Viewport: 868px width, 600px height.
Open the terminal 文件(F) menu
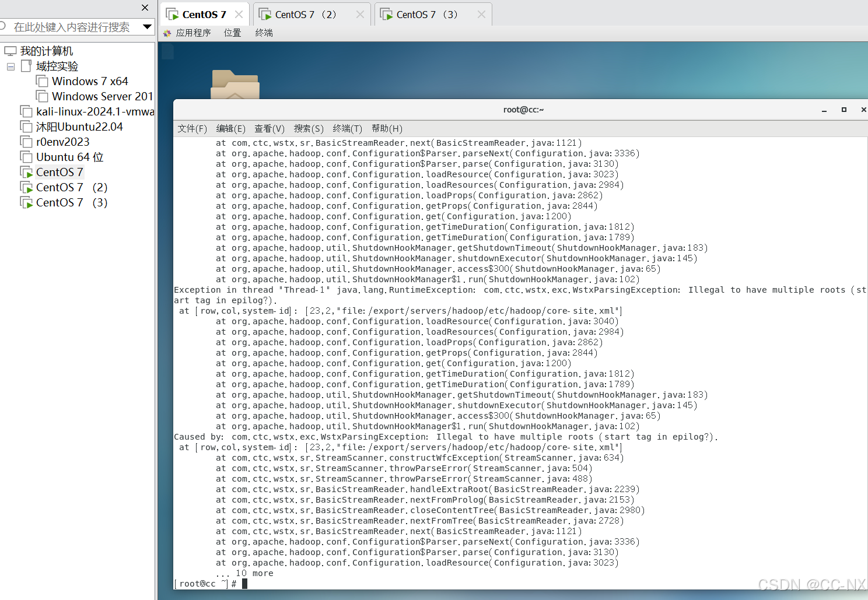[x=192, y=129]
